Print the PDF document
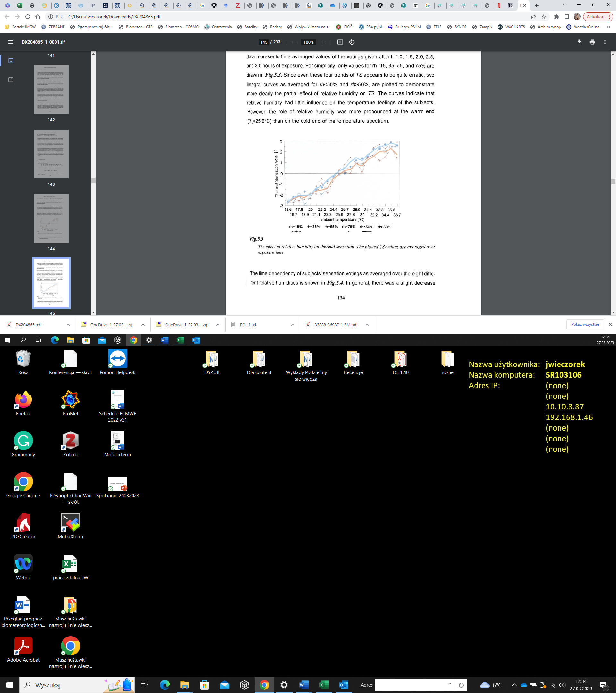Viewport: 616px width, 693px height. tap(592, 42)
